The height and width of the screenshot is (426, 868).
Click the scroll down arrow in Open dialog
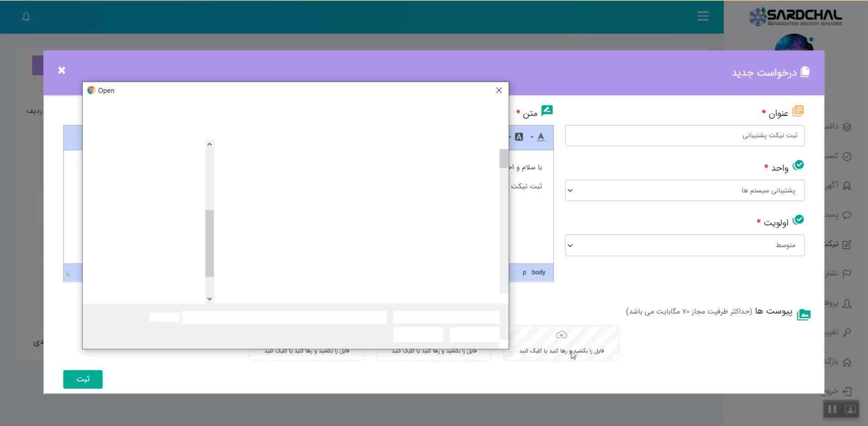[209, 299]
